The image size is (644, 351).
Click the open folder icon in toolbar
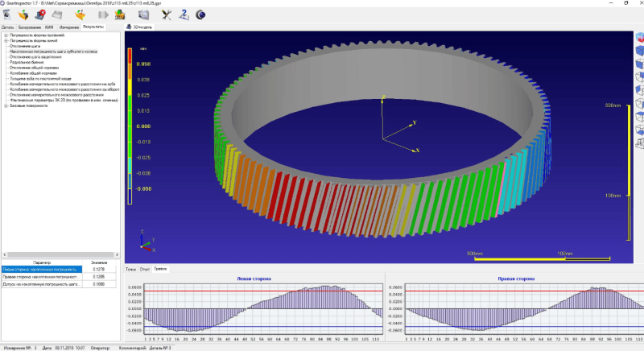23,14
